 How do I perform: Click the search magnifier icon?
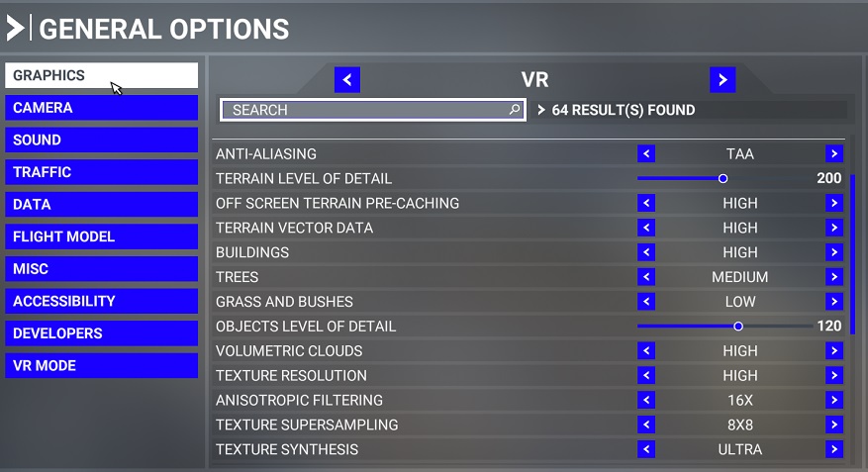click(515, 110)
